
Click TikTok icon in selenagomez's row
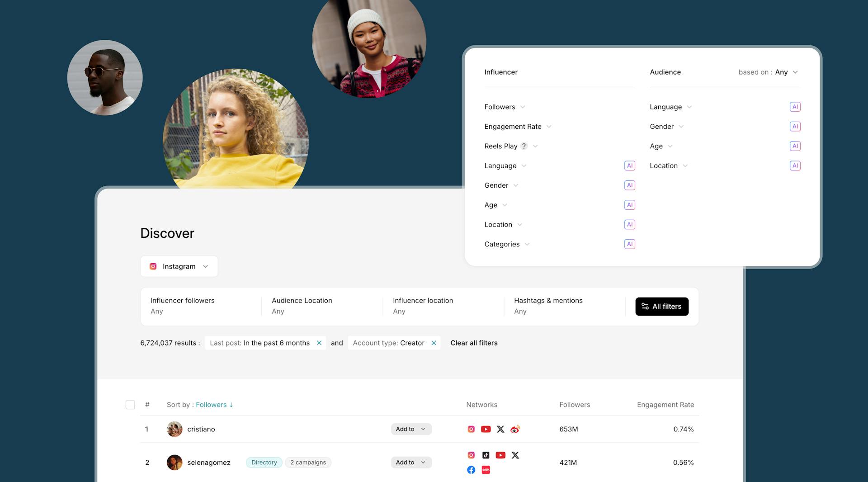486,455
